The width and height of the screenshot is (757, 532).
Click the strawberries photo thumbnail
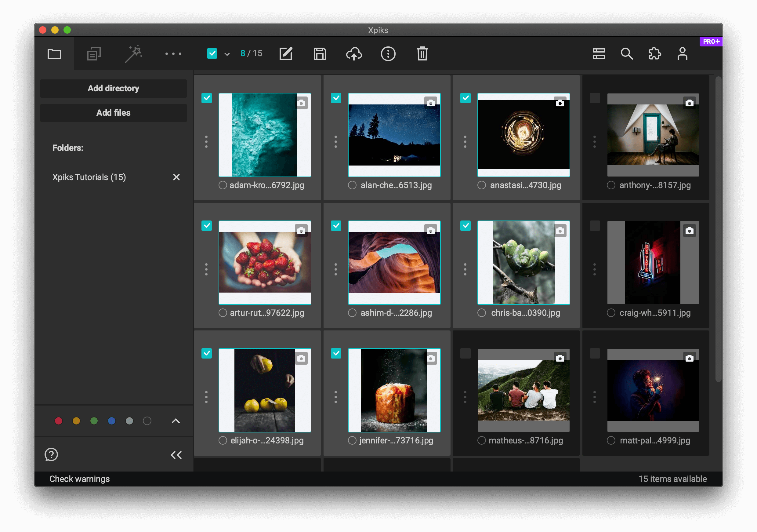click(x=265, y=262)
